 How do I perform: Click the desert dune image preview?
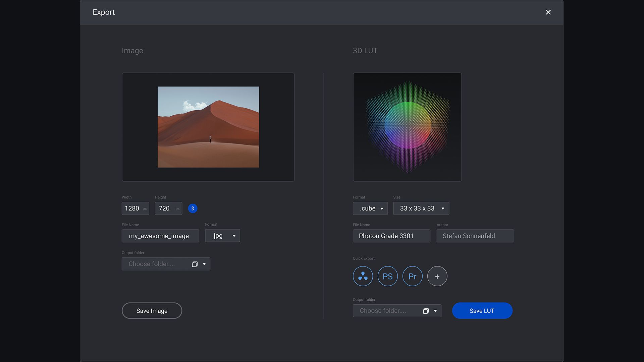pos(208,127)
